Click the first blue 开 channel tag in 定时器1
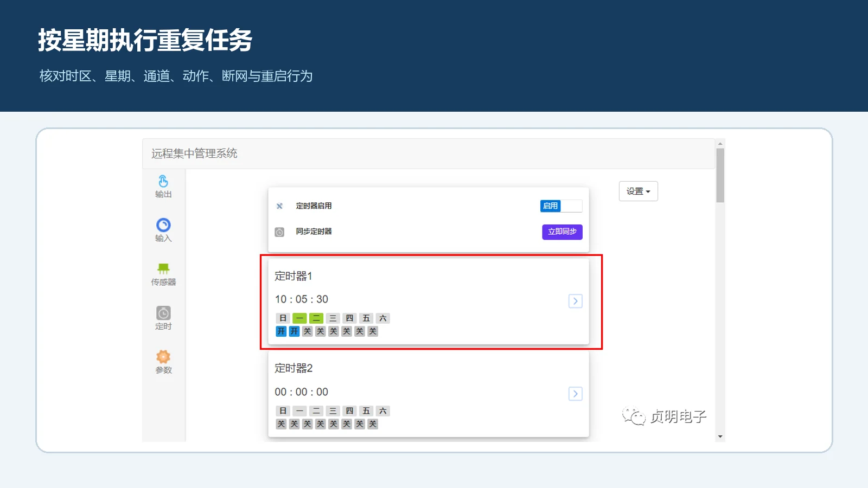This screenshot has width=868, height=488. pyautogui.click(x=281, y=331)
